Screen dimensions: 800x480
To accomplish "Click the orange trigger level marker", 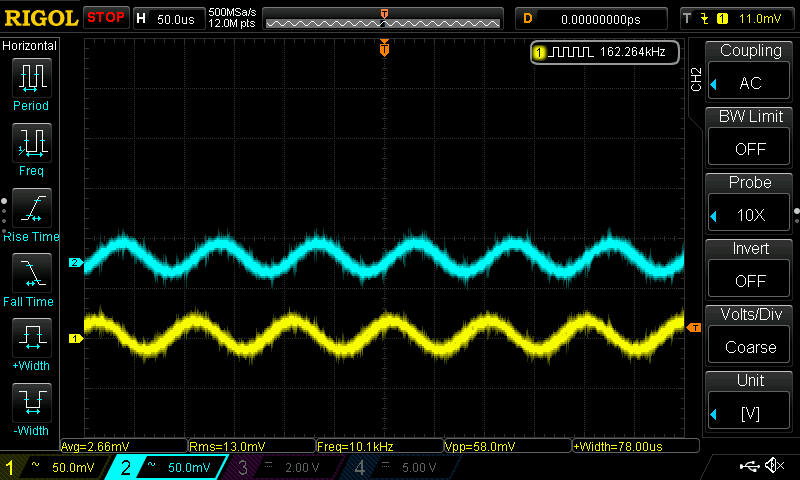I will click(x=693, y=327).
